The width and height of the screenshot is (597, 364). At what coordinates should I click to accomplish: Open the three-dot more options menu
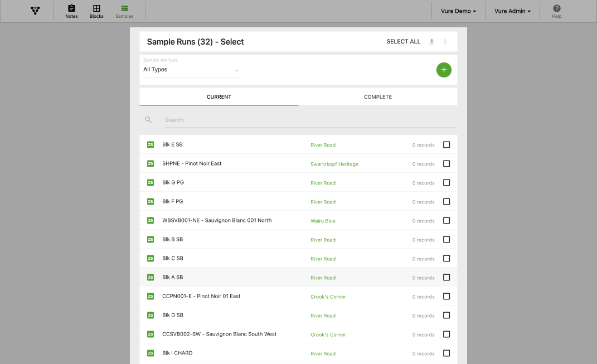445,42
